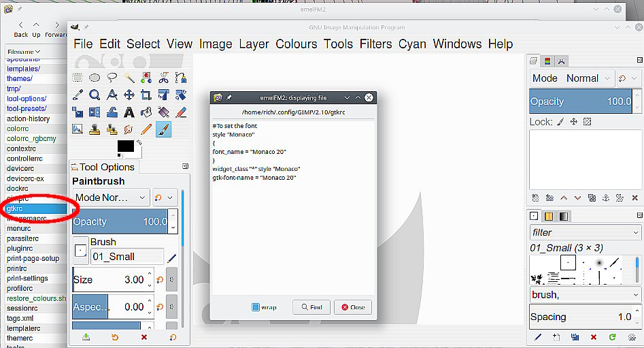644x348 pixels.
Task: Open Tool Options tab configuration menu
Action: tap(185, 166)
